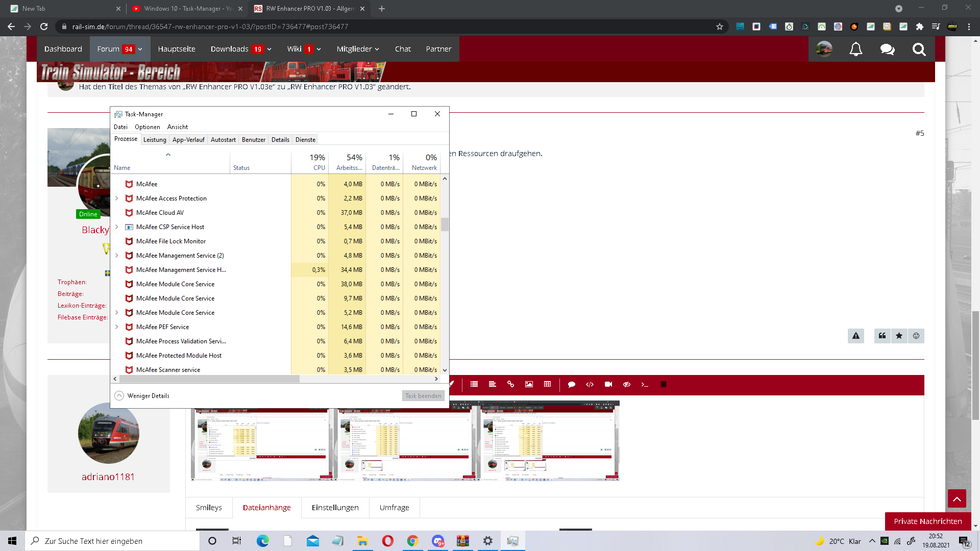Click the insert image icon in editor toolbar
Viewport: 980px width, 551px height.
pos(529,384)
